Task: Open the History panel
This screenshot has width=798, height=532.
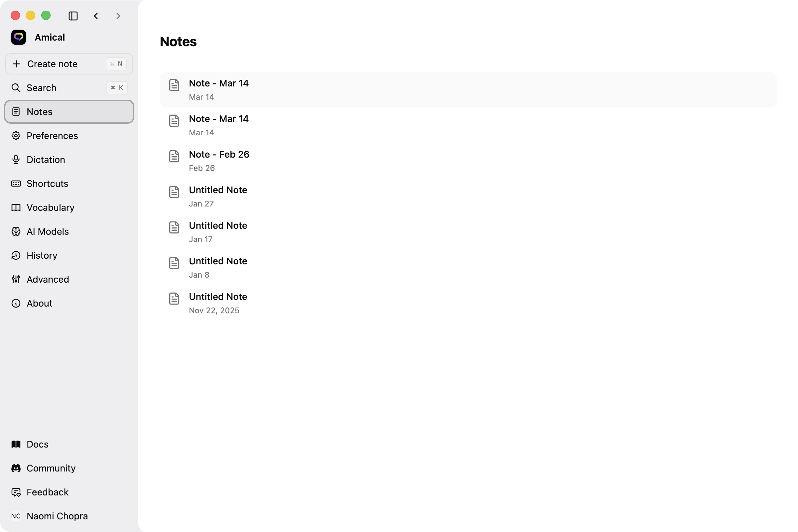Action: click(x=42, y=255)
